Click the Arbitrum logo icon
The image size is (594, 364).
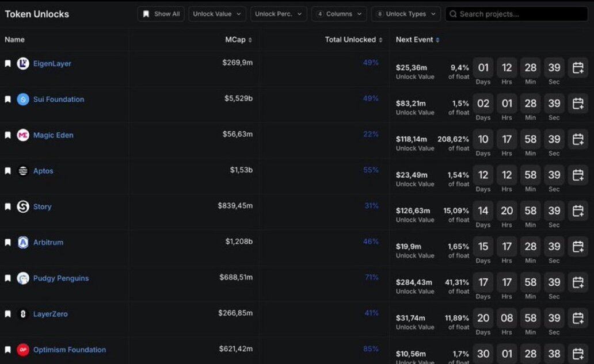[x=23, y=243]
